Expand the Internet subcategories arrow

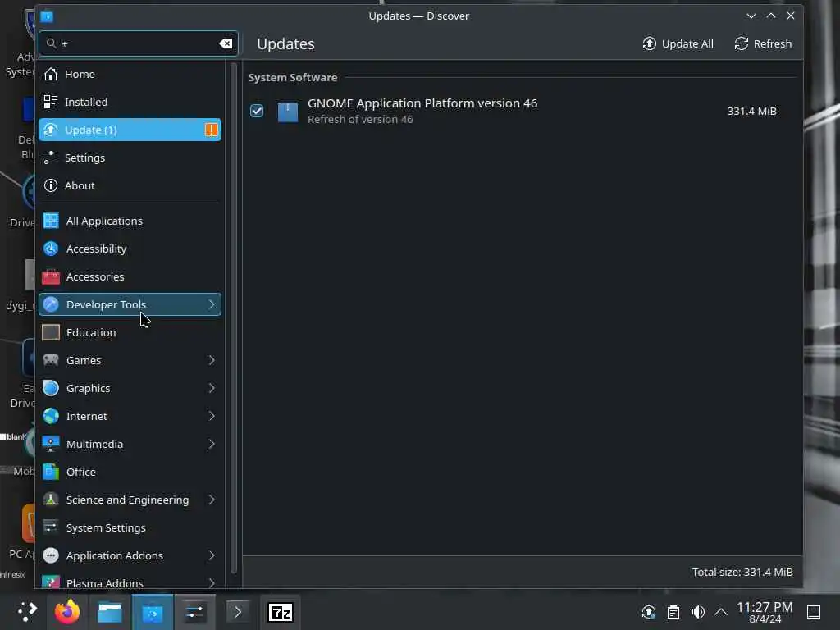point(212,416)
